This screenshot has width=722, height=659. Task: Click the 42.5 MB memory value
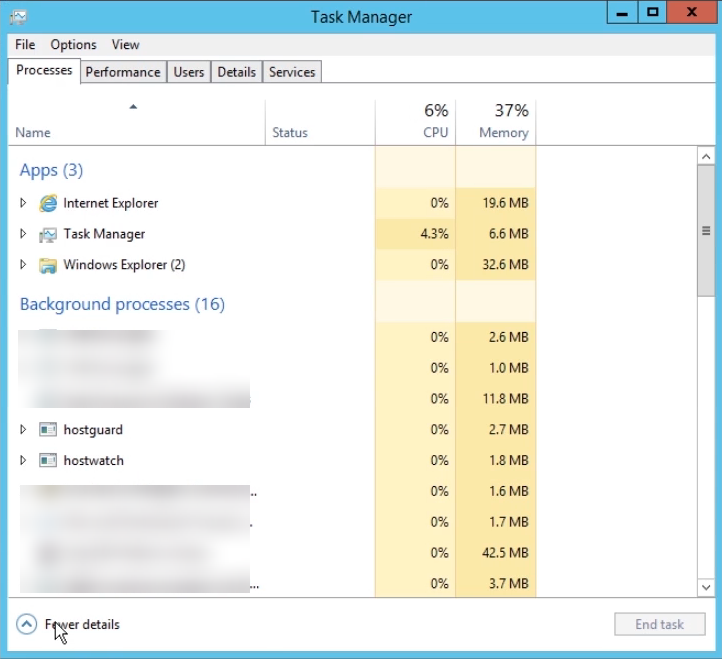[x=506, y=553]
